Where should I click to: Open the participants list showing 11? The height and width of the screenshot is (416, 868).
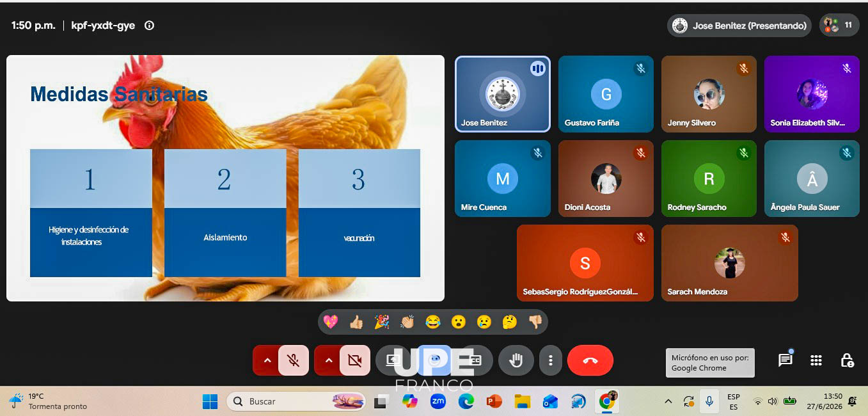[839, 26]
